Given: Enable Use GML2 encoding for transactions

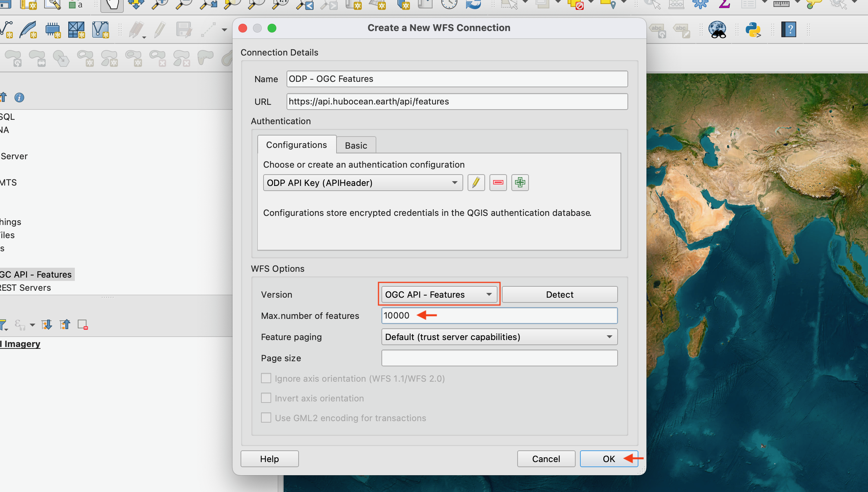Looking at the screenshot, I should [x=266, y=418].
